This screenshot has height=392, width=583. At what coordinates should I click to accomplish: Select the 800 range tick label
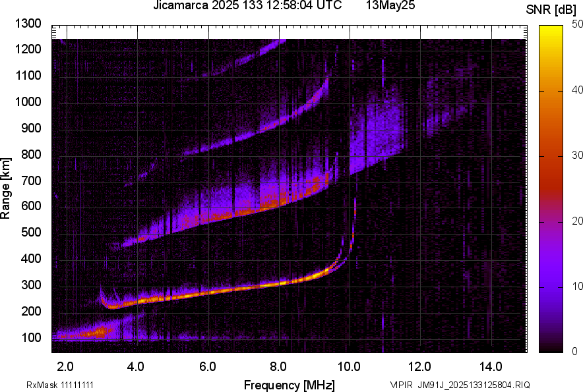pyautogui.click(x=31, y=154)
